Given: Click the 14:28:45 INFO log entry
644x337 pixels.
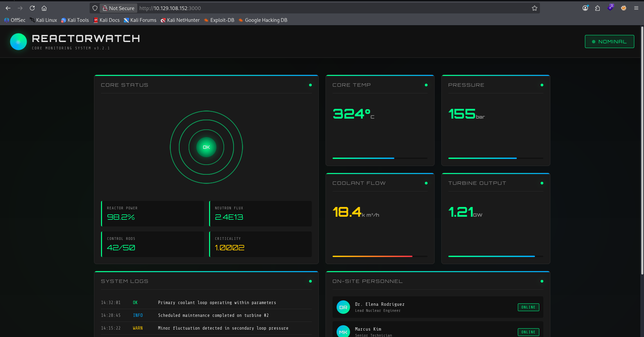Looking at the screenshot, I should (206, 315).
